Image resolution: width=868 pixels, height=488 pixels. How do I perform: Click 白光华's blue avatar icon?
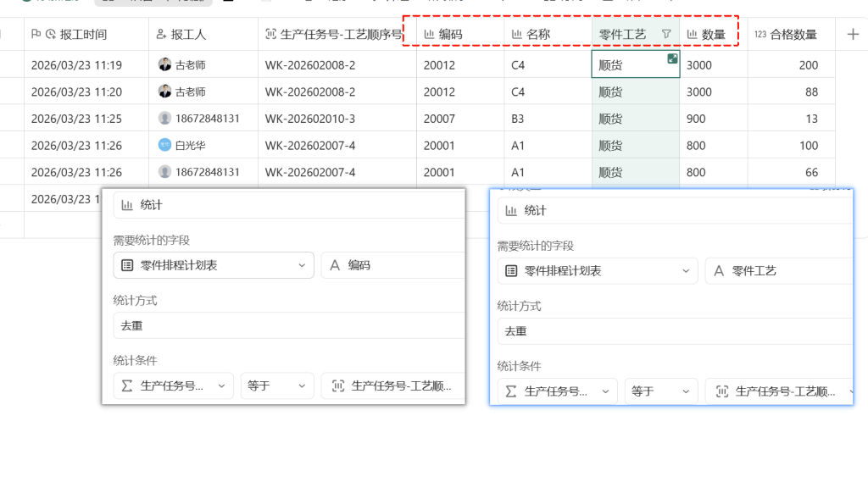[x=164, y=146]
